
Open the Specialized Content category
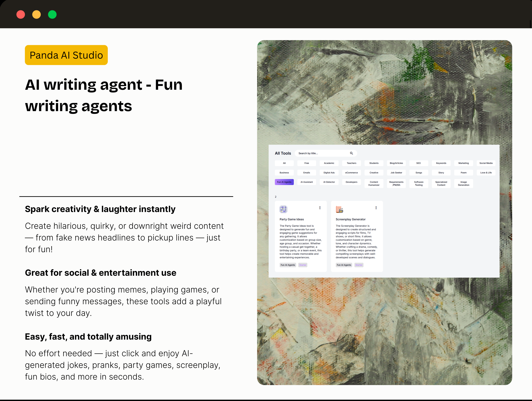(441, 184)
